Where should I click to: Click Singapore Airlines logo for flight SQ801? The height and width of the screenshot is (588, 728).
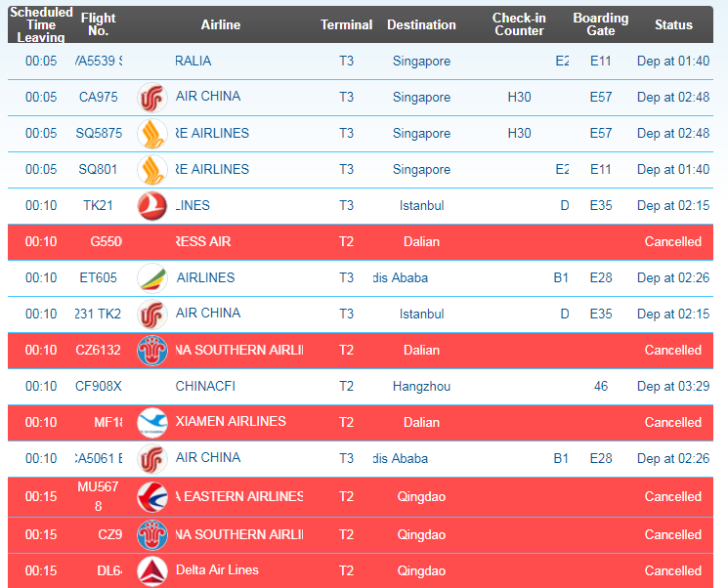[152, 170]
